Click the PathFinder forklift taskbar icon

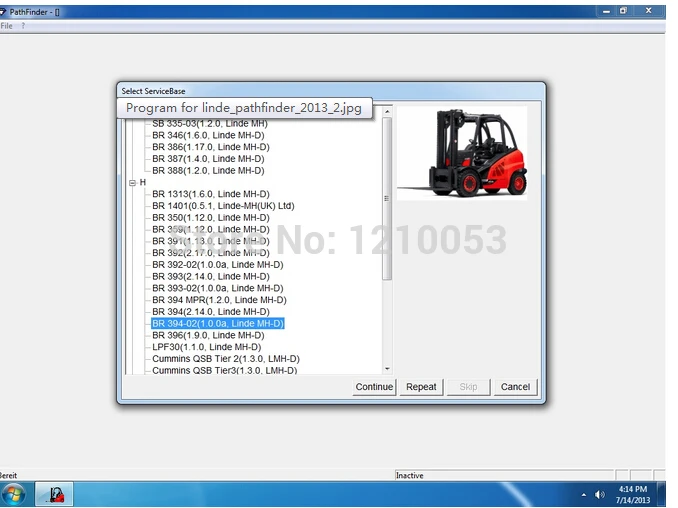click(x=54, y=494)
